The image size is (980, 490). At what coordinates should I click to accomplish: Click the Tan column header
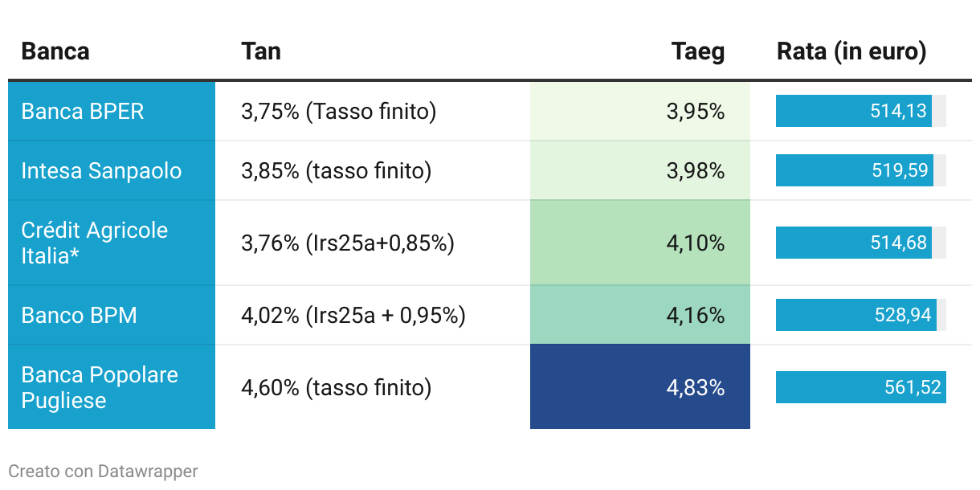[x=261, y=51]
